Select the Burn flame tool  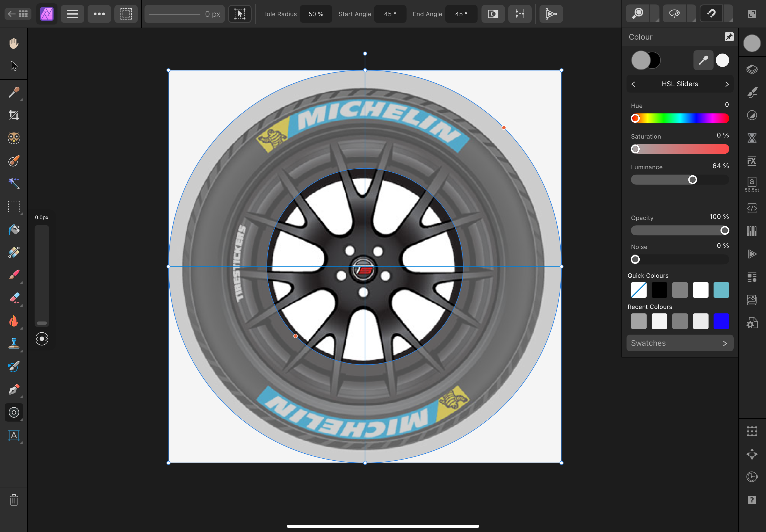click(14, 321)
